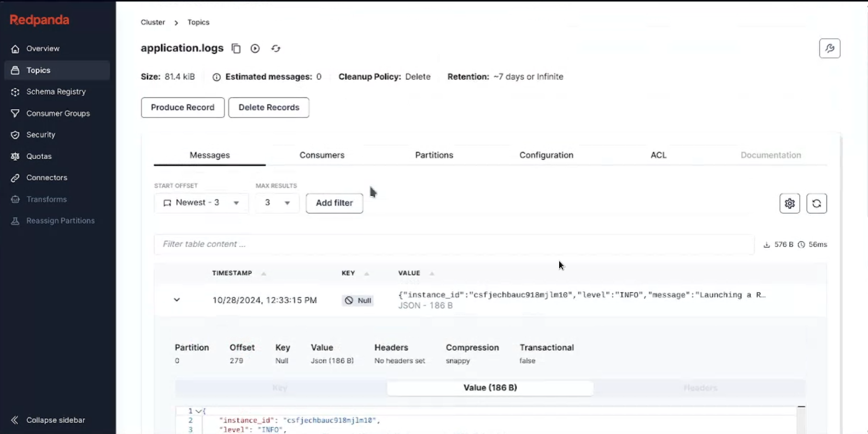Collapse the sidebar
The width and height of the screenshot is (868, 434).
48,420
